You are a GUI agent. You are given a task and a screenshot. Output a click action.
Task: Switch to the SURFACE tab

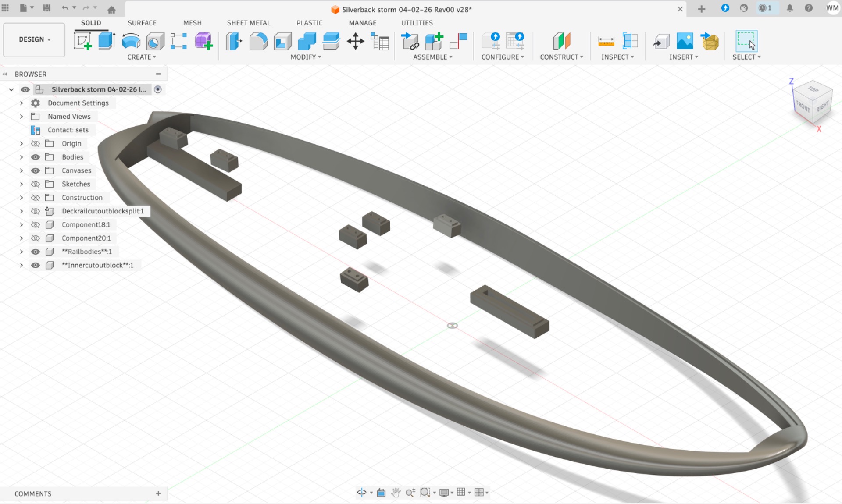tap(142, 23)
